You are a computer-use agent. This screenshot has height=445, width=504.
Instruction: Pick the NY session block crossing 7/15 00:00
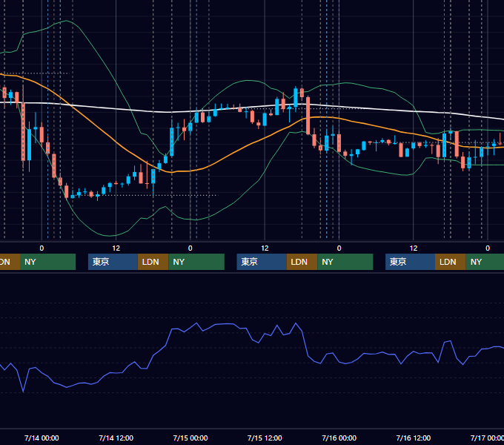(196, 262)
